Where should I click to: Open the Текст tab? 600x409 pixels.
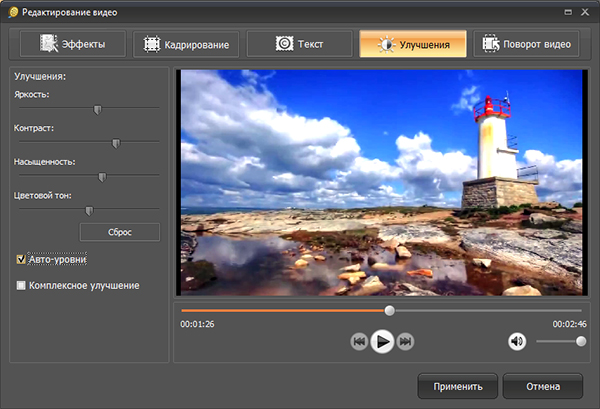coord(299,44)
